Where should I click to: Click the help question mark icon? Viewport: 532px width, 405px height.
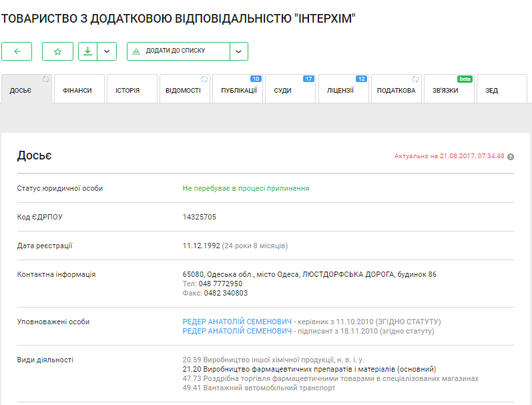pos(511,157)
